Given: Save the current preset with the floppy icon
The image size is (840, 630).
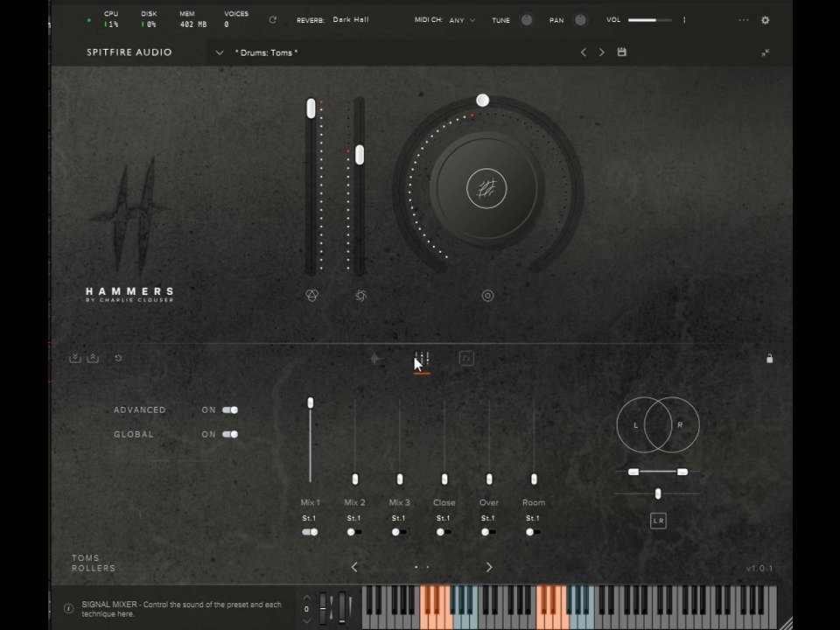Looking at the screenshot, I should (621, 52).
